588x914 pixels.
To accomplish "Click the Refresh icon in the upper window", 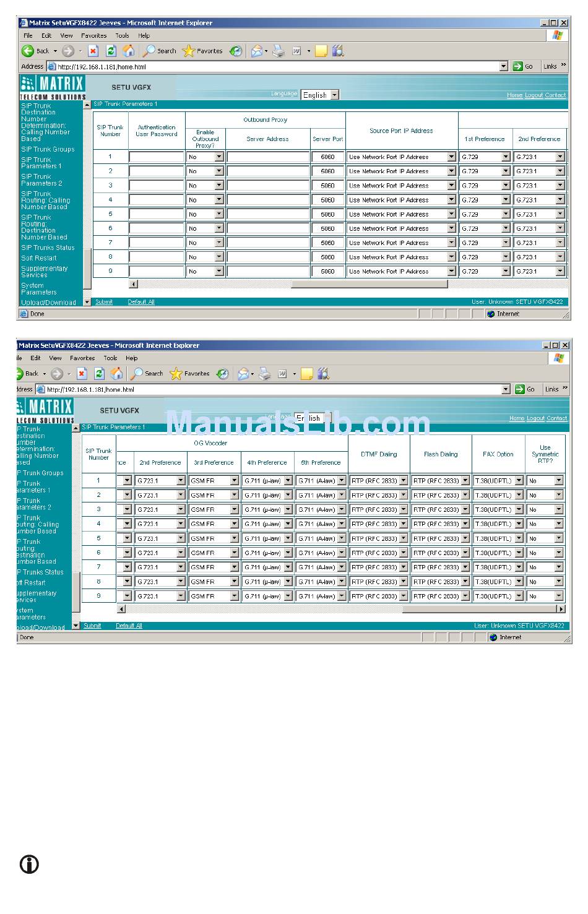I will 111,51.
